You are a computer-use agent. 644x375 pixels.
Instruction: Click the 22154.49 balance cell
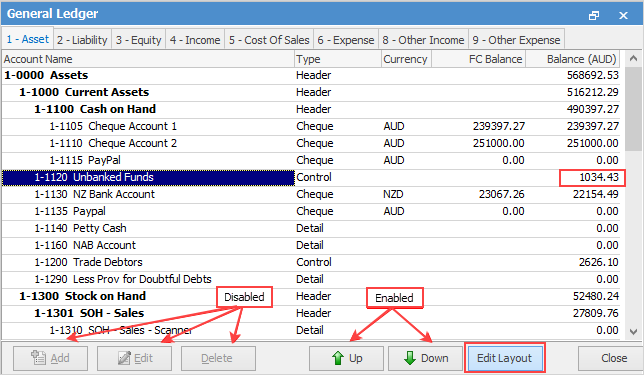[596, 194]
